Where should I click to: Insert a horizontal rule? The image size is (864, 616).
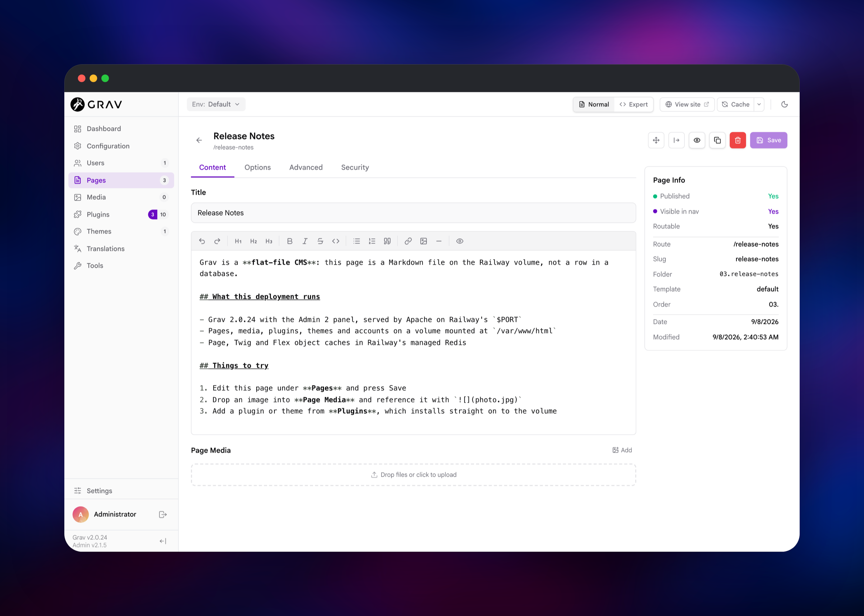439,241
